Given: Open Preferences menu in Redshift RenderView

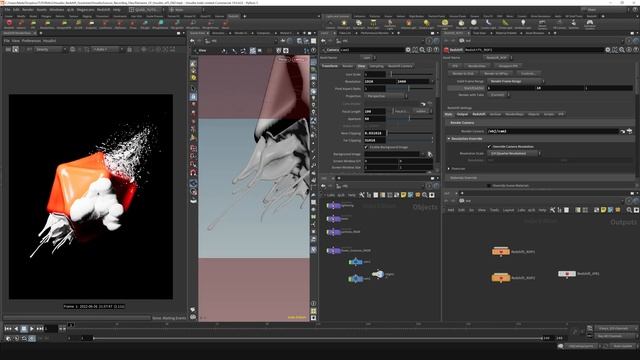Looking at the screenshot, I should [x=31, y=41].
